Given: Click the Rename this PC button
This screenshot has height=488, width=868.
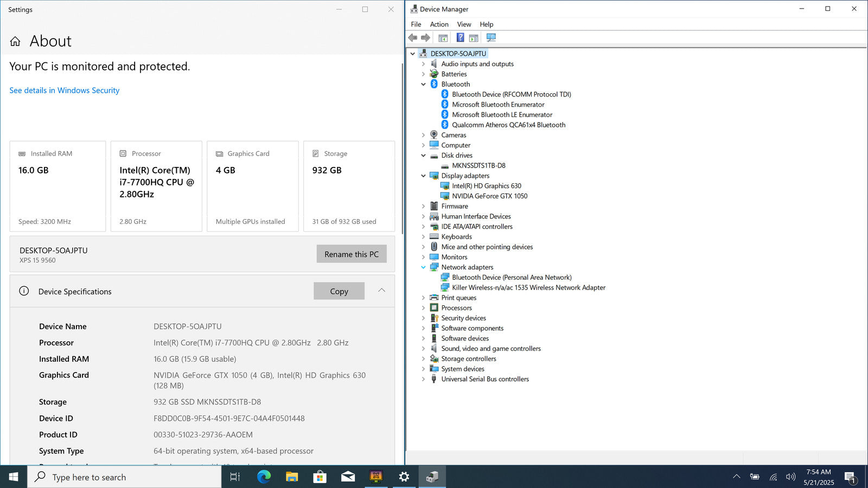Looking at the screenshot, I should coord(352,254).
